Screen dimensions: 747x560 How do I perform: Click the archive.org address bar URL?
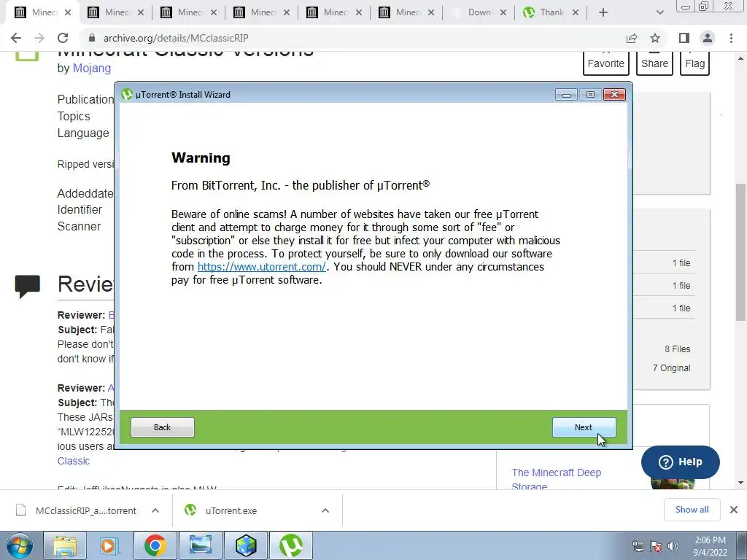(x=176, y=38)
